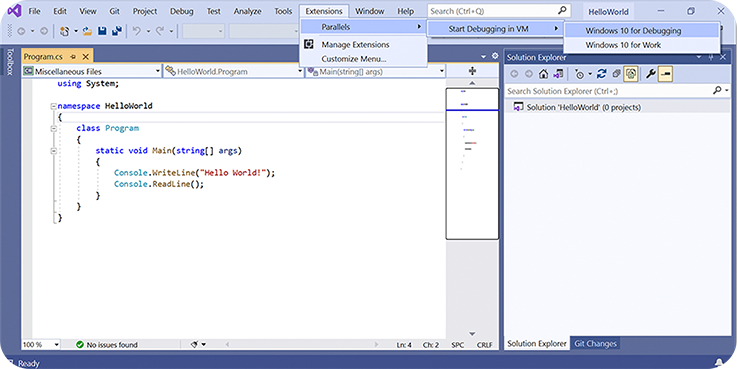This screenshot has height=369, width=737.
Task: Switch to the Git Changes tab
Action: click(x=595, y=344)
